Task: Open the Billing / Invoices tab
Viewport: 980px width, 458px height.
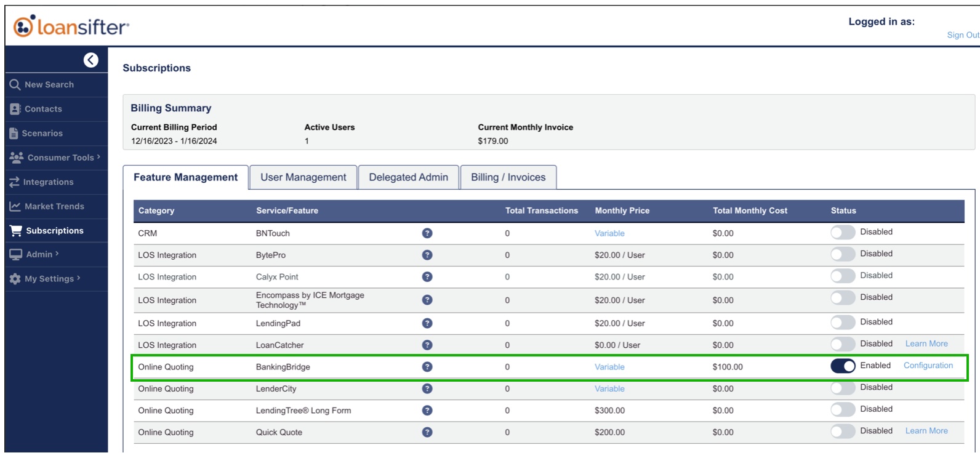Action: [508, 177]
